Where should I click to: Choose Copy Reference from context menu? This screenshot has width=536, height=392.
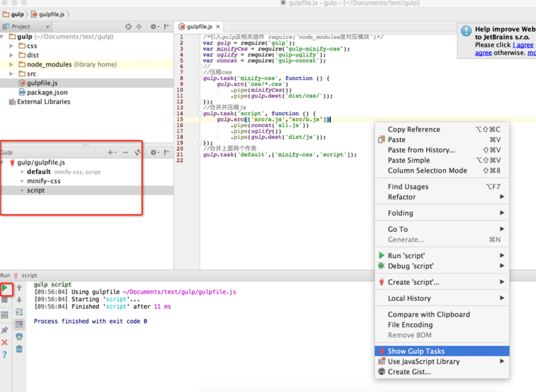click(x=442, y=129)
